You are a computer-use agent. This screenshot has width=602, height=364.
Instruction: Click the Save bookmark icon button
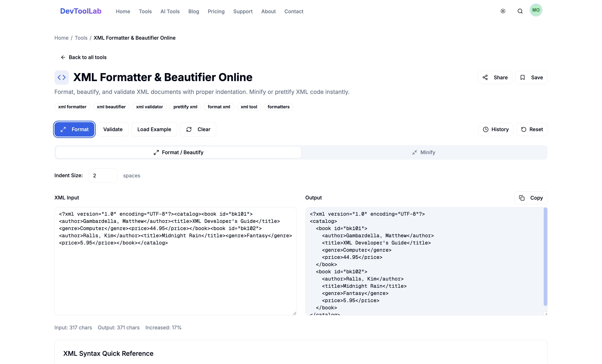531,77
